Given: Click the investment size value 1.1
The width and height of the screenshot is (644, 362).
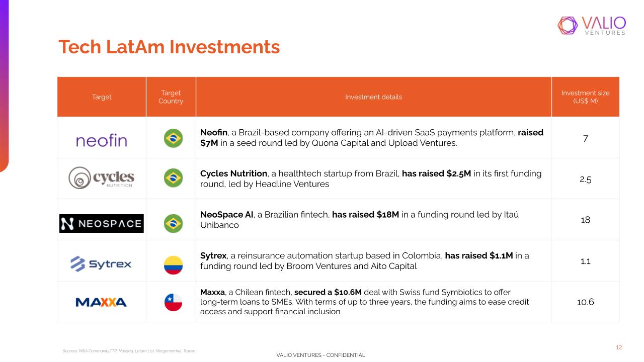Looking at the screenshot, I should coord(586,261).
